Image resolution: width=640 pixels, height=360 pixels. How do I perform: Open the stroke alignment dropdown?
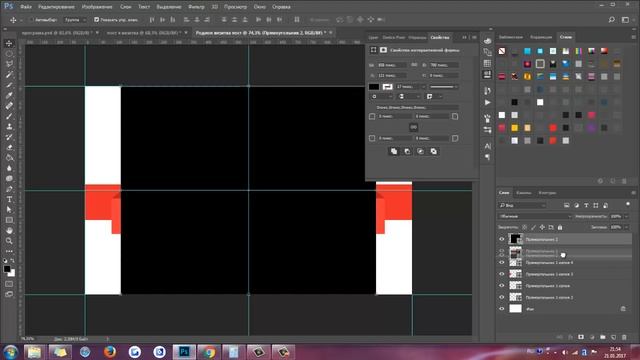coord(382,97)
